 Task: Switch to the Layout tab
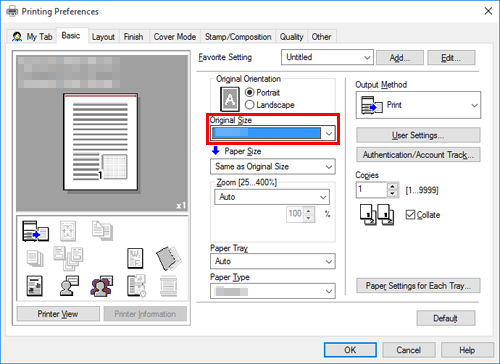pos(103,37)
